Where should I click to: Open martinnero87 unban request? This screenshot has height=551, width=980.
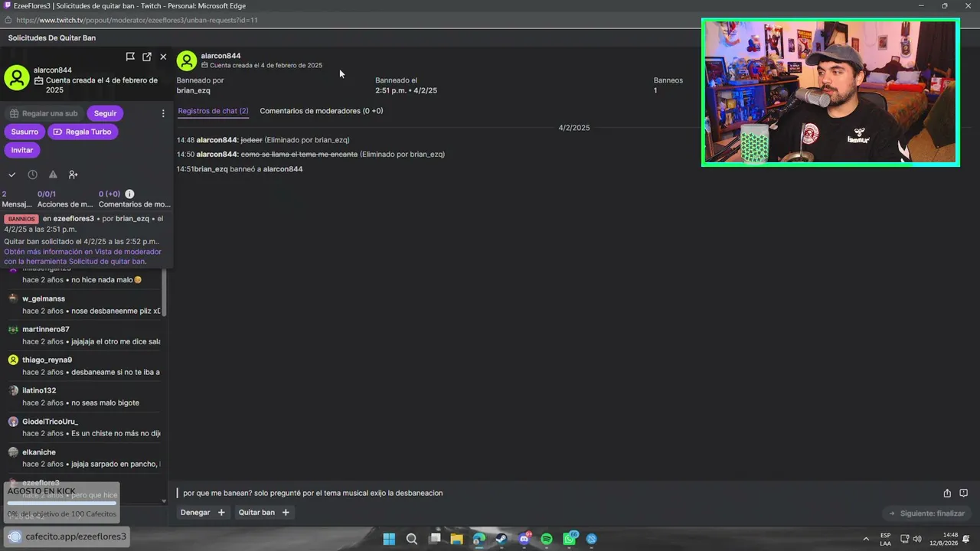83,335
